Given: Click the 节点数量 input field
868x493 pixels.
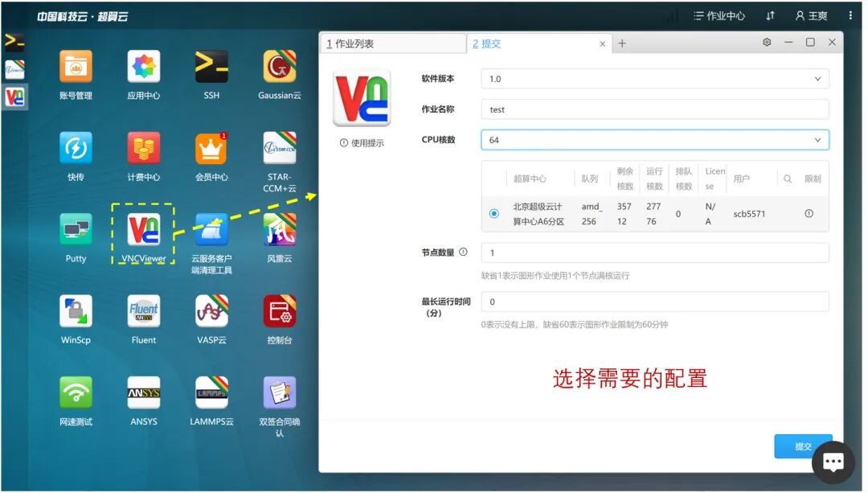Looking at the screenshot, I should tap(655, 253).
